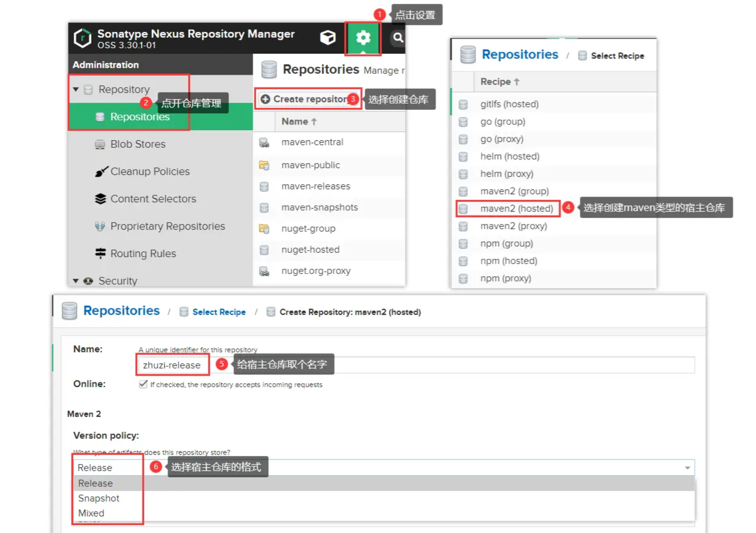
Task: Click the nuget-group folder icon
Action: tap(264, 229)
